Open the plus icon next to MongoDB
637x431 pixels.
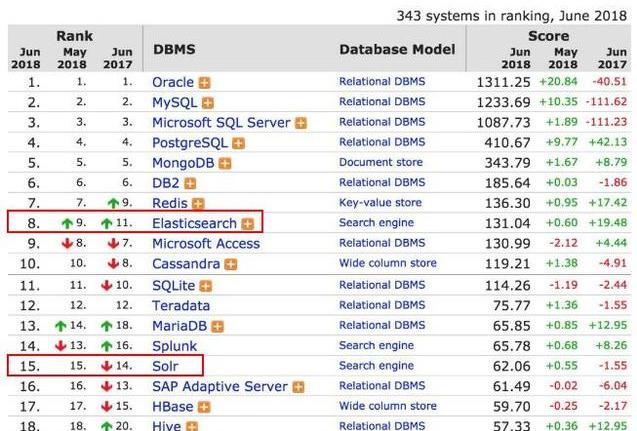225,164
